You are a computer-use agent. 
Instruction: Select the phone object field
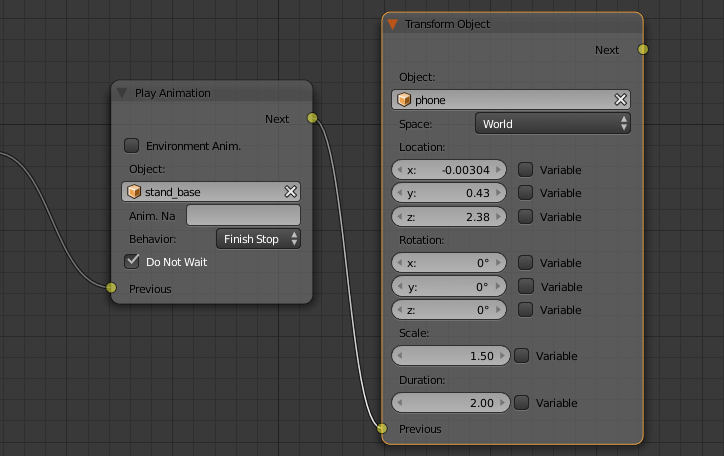[511, 100]
